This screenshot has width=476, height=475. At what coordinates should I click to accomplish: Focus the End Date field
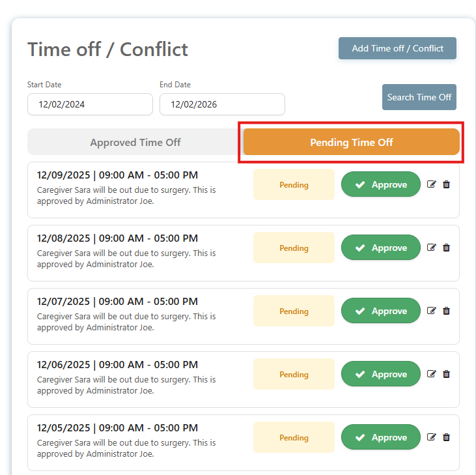point(222,104)
